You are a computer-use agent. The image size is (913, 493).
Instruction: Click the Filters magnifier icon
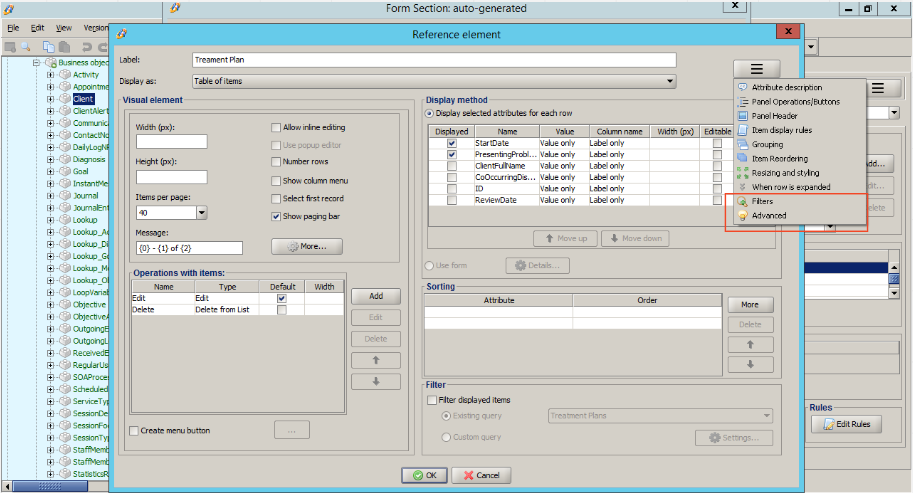(742, 201)
